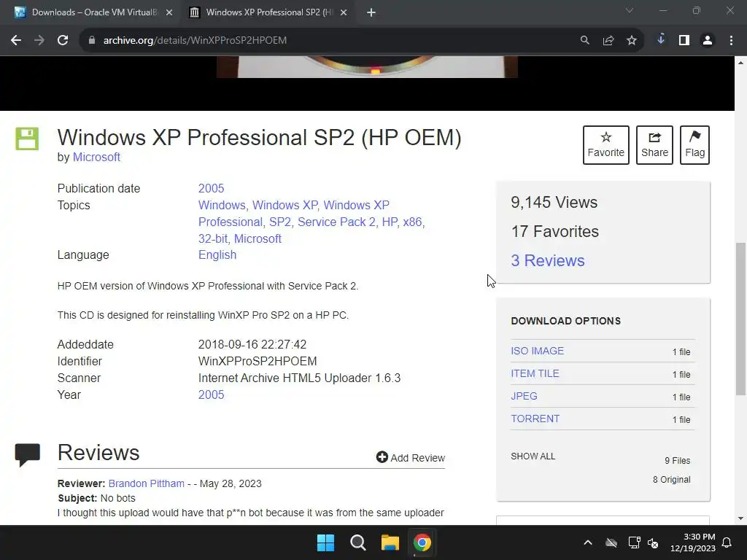This screenshot has height=560, width=747.
Task: Show hidden system tray icons
Action: pyautogui.click(x=588, y=542)
